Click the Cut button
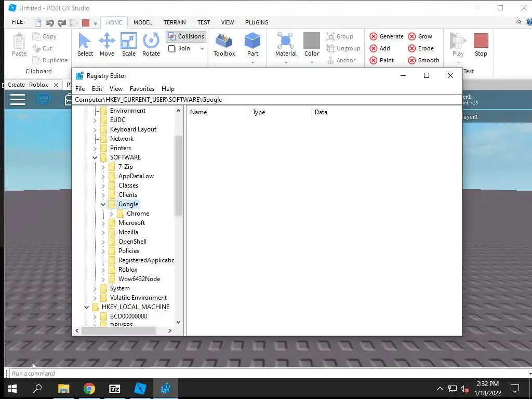 pos(43,48)
